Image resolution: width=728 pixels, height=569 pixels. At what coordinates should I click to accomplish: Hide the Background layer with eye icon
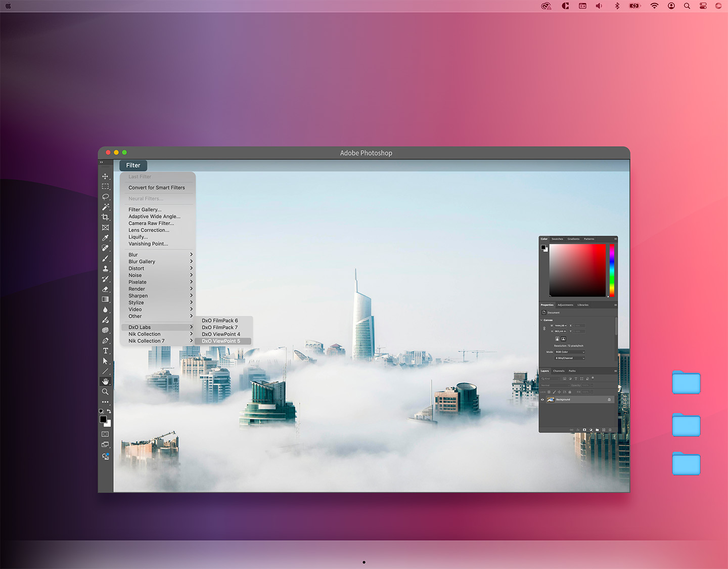(542, 400)
